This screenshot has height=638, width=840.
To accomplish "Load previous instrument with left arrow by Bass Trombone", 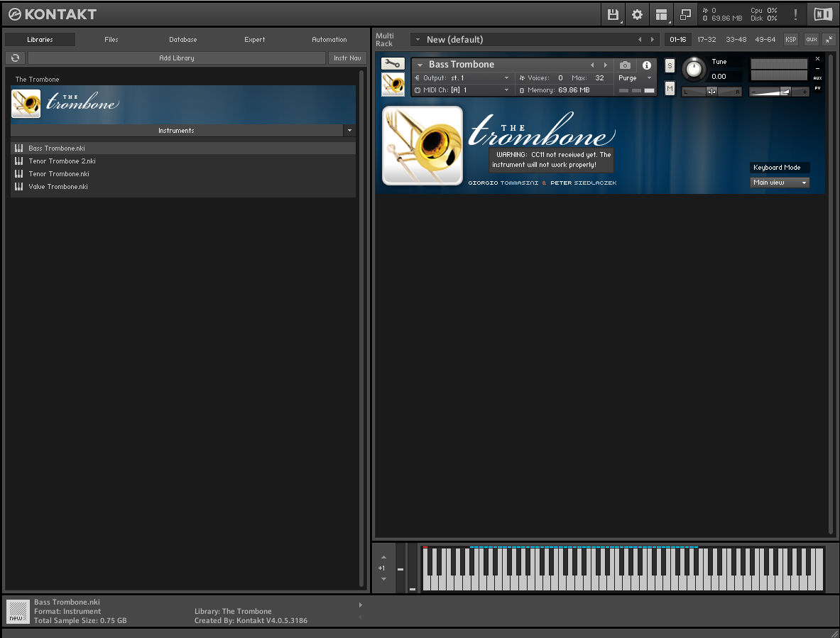I will (x=592, y=65).
